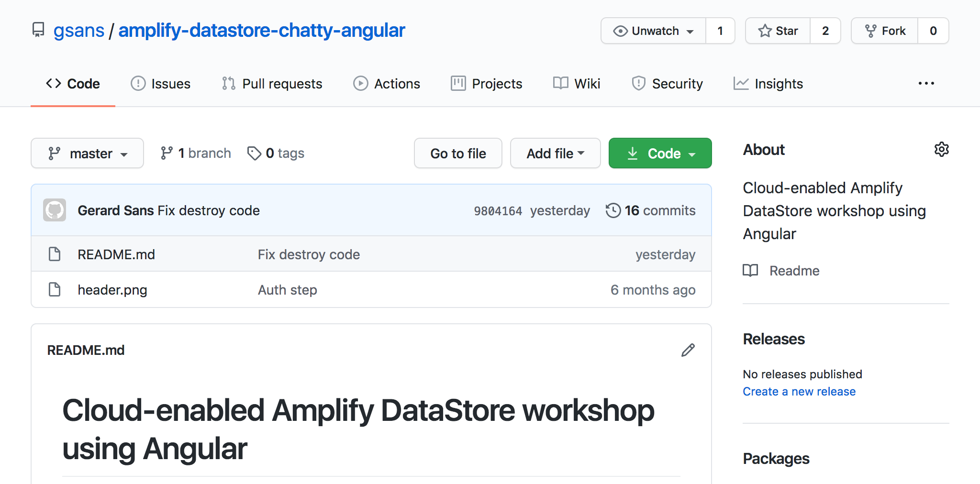This screenshot has width=980, height=484.
Task: Click the commit history clock icon
Action: point(613,210)
